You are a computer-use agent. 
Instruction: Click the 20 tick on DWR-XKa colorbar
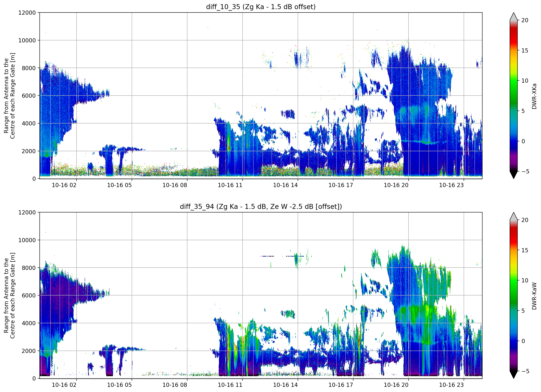pos(525,20)
